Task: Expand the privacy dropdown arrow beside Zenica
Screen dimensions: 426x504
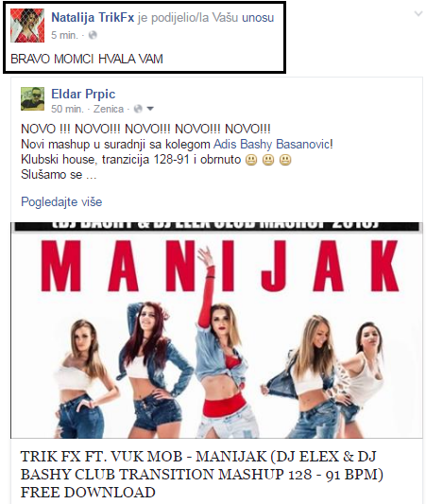Action: pos(150,109)
